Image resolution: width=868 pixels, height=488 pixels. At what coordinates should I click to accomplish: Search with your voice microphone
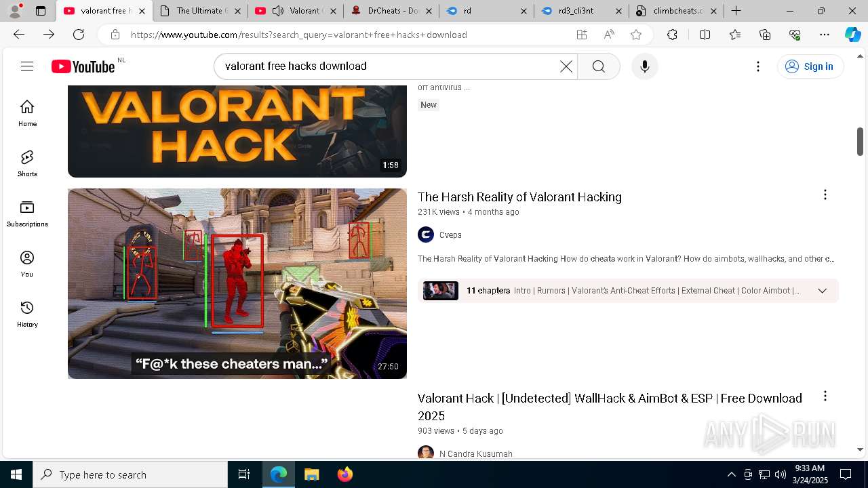644,66
